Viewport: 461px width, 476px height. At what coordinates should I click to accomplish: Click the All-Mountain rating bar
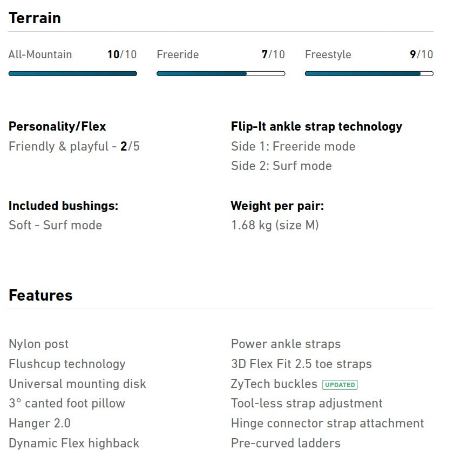pos(73,73)
